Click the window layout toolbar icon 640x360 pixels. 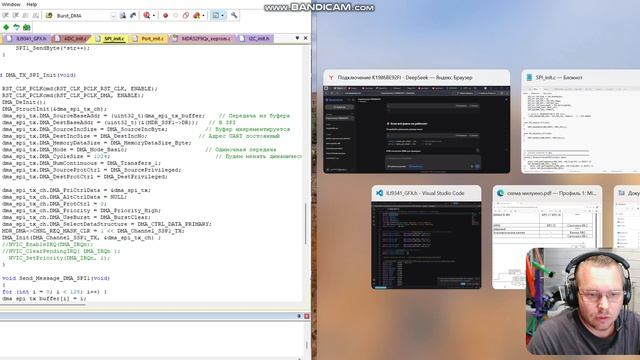point(216,16)
